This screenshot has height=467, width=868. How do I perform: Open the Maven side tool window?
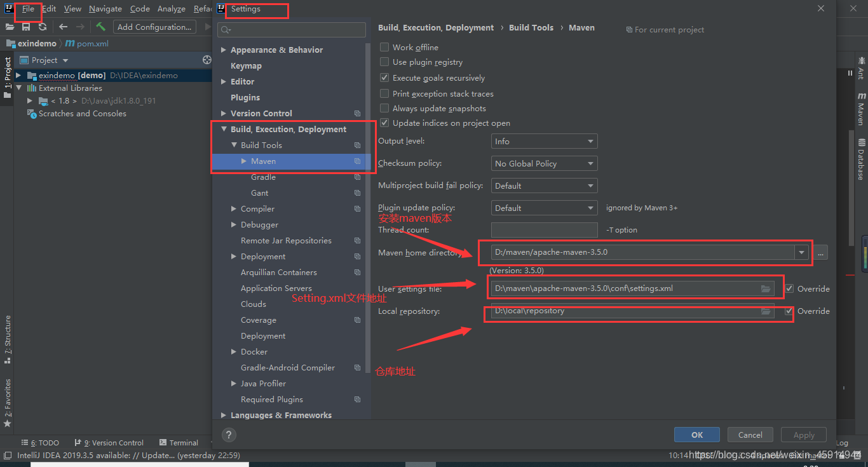[861, 109]
